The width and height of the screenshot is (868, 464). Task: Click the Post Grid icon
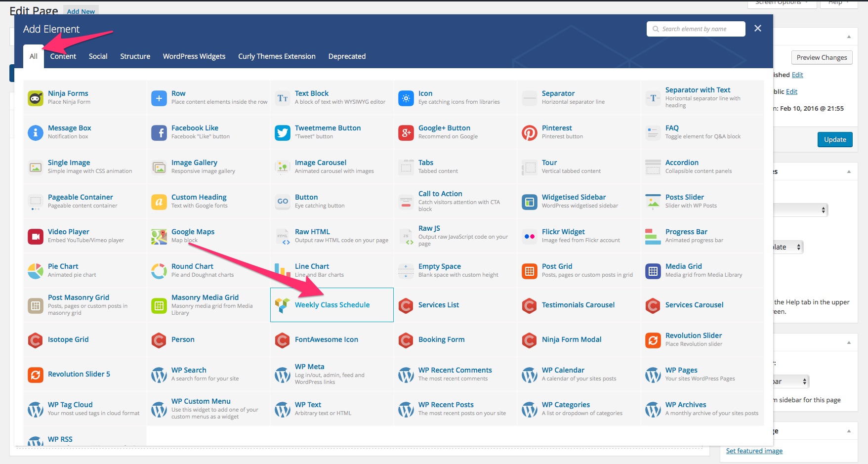530,271
